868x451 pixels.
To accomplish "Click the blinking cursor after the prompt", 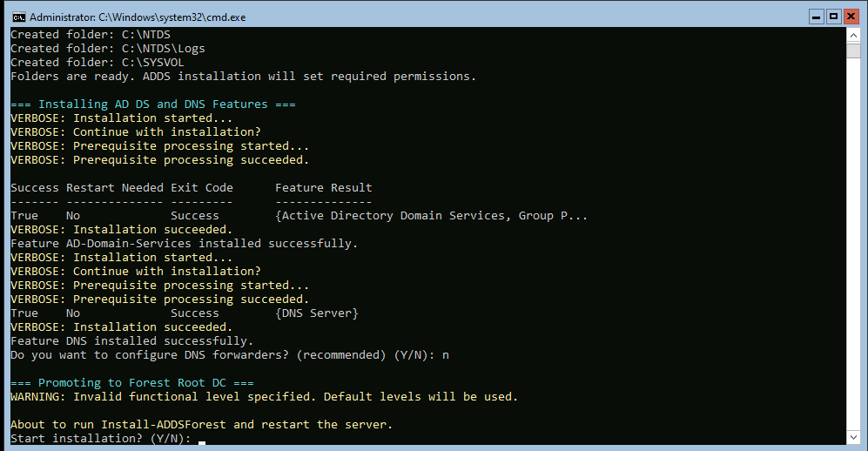I will coord(202,441).
